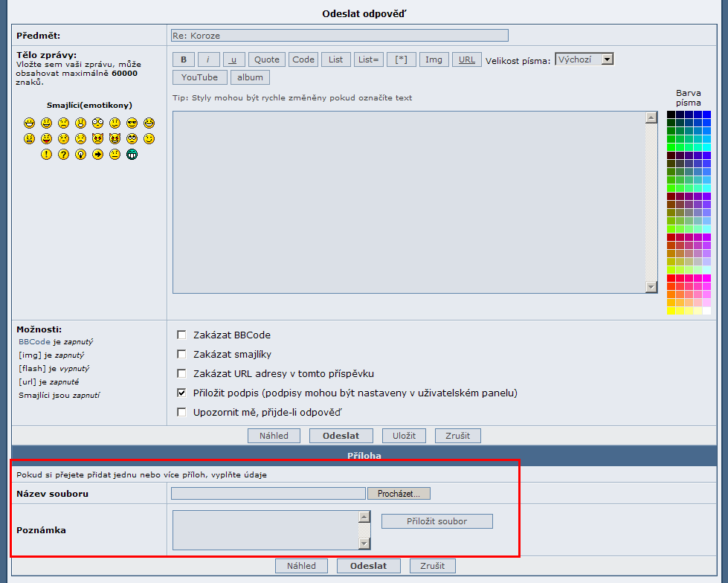The image size is (728, 583).
Task: Click the Poznámka box scroll-down arrow
Action: (364, 544)
